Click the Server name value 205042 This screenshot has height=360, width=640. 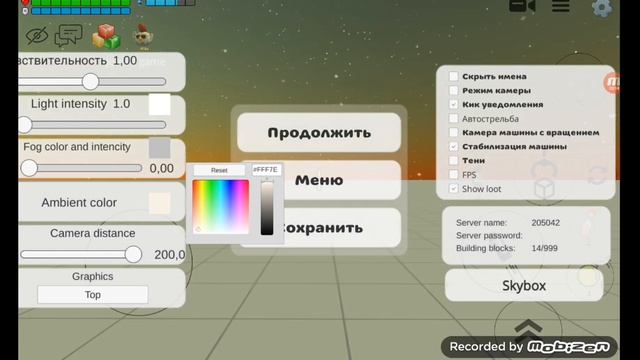[546, 223]
